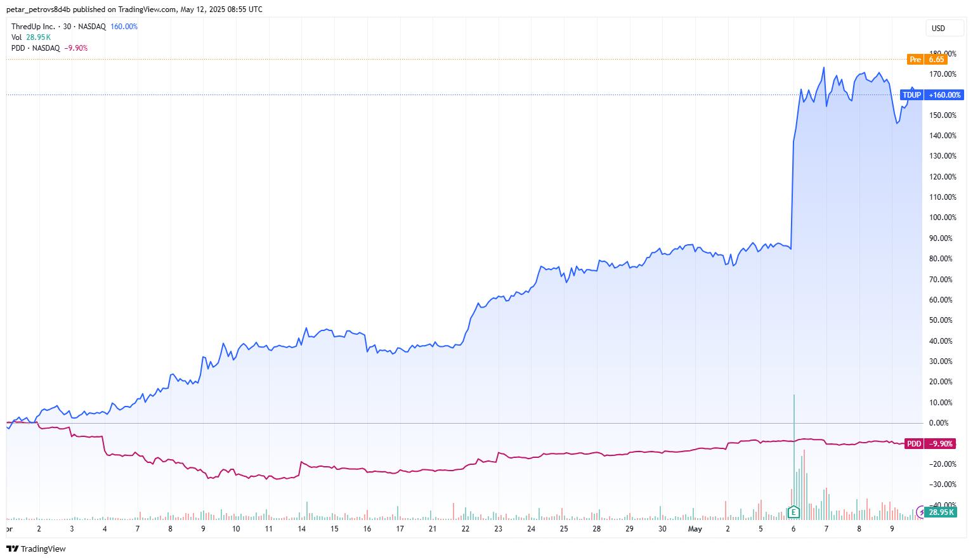The height and width of the screenshot is (560, 973).
Task: Click the date 22 on the time axis
Action: point(466,528)
